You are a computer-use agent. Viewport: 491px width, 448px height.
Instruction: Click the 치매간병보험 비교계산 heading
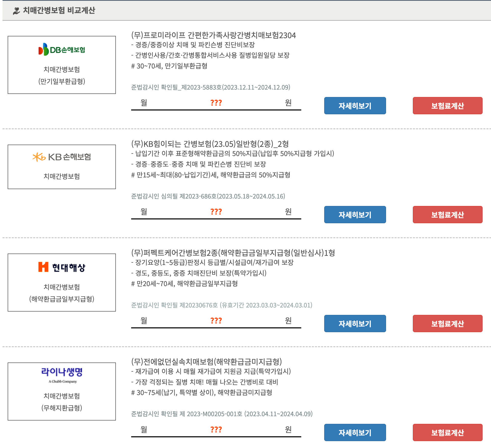[59, 10]
